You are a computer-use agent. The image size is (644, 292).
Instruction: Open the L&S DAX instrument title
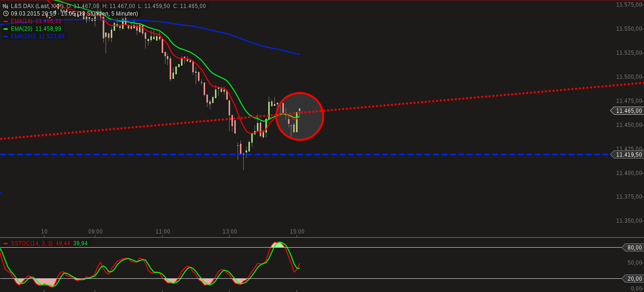[22, 6]
